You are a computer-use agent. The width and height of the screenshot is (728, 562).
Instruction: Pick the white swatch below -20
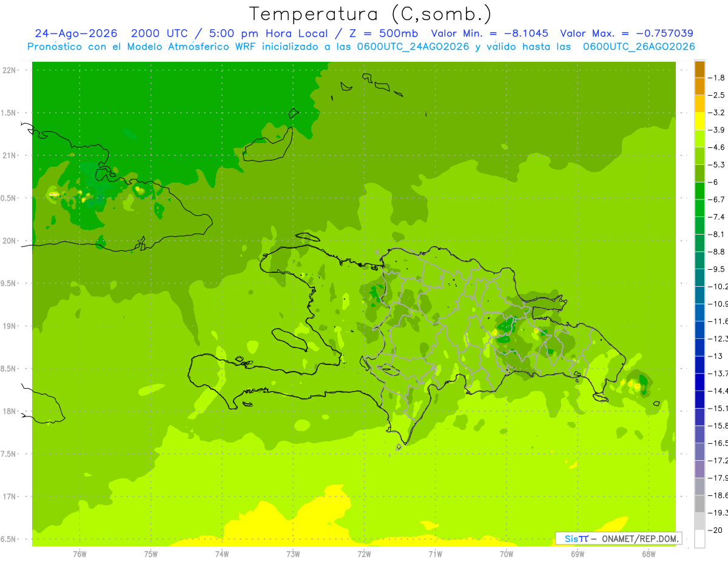699,539
